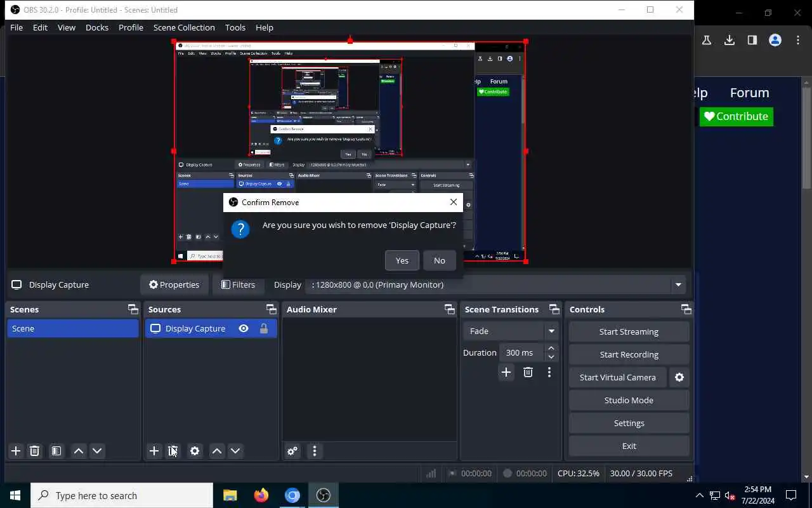Viewport: 812px width, 508px height.
Task: Open the Edit menu
Action: click(x=40, y=27)
